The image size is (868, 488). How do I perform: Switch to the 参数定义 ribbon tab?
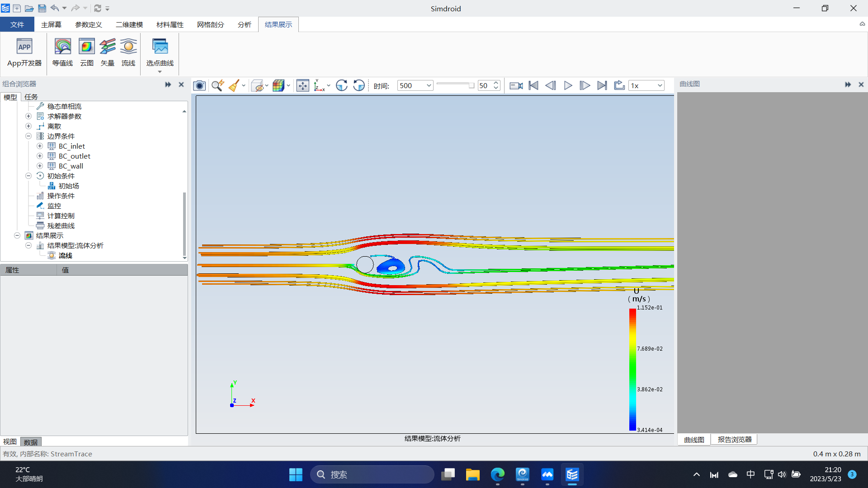[x=89, y=24]
